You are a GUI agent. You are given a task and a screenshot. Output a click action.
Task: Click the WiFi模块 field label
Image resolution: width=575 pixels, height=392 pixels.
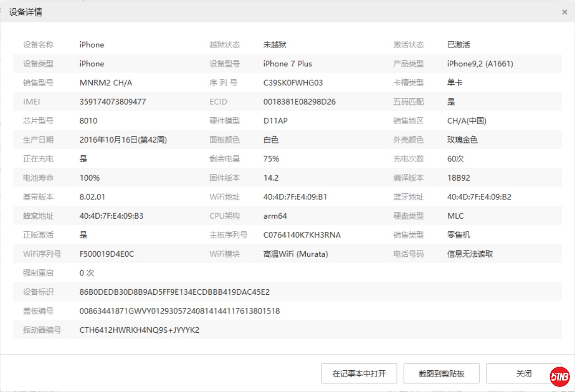225,254
